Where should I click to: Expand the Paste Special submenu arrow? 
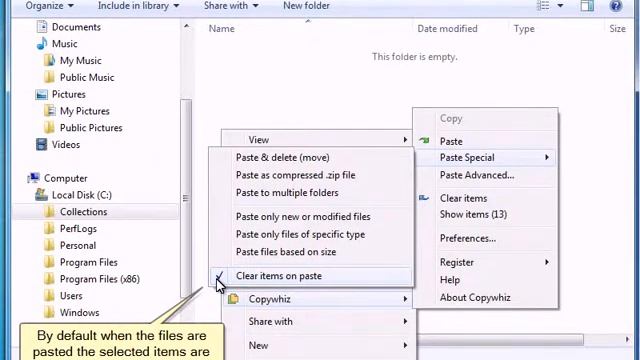547,158
